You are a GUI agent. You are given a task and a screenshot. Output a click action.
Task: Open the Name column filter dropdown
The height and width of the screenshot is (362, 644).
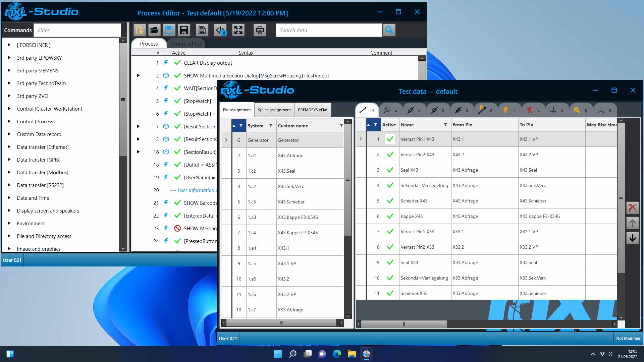click(x=445, y=125)
